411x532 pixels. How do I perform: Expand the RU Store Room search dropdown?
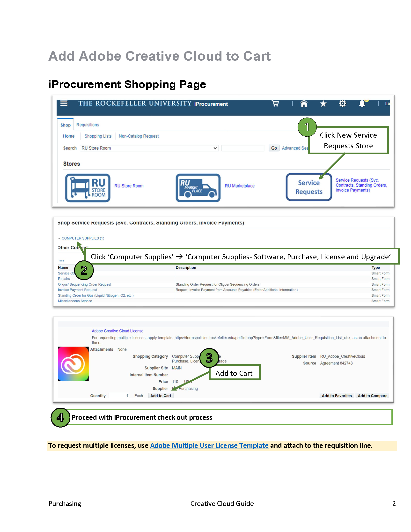coord(149,148)
